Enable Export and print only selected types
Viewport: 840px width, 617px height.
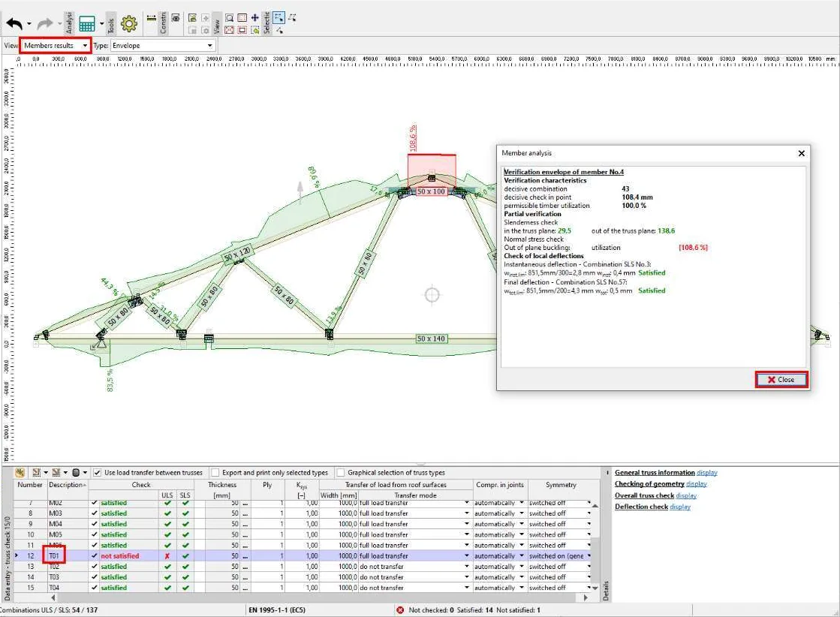[215, 472]
